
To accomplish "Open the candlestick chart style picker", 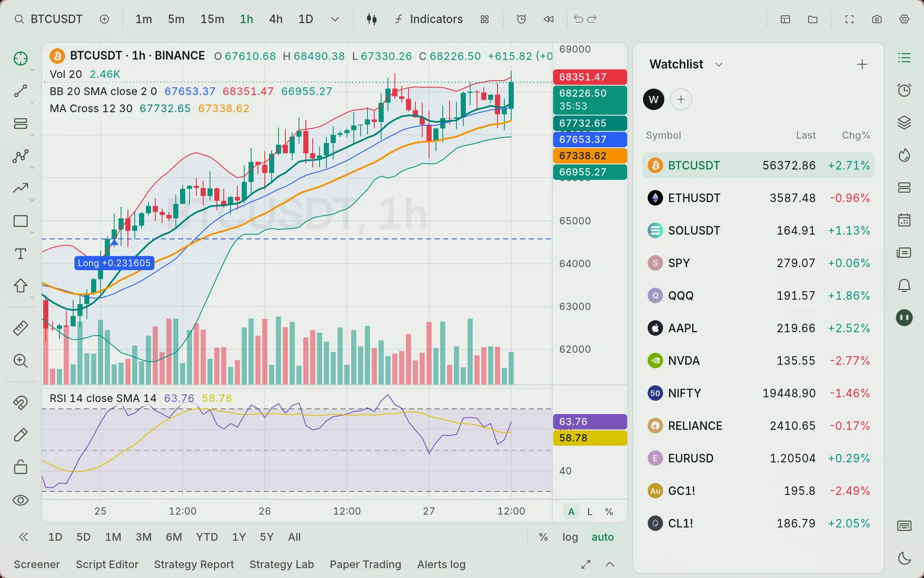I will click(x=372, y=19).
